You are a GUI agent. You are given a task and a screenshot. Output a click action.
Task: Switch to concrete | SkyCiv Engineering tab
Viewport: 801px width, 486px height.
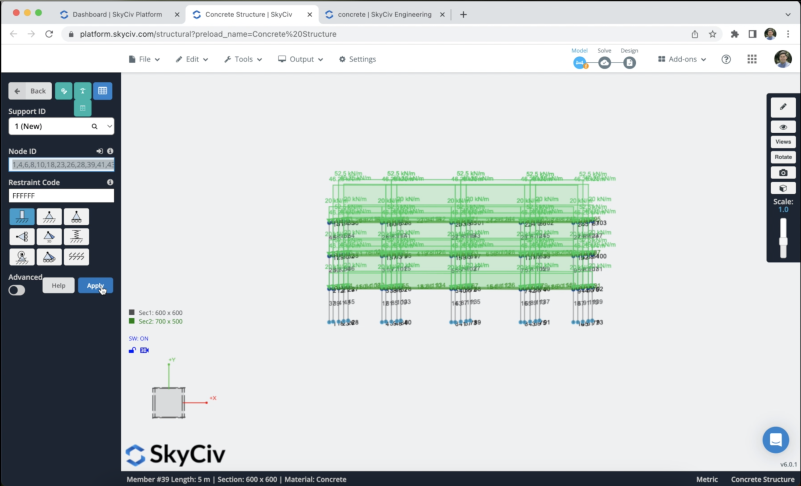[x=385, y=14]
